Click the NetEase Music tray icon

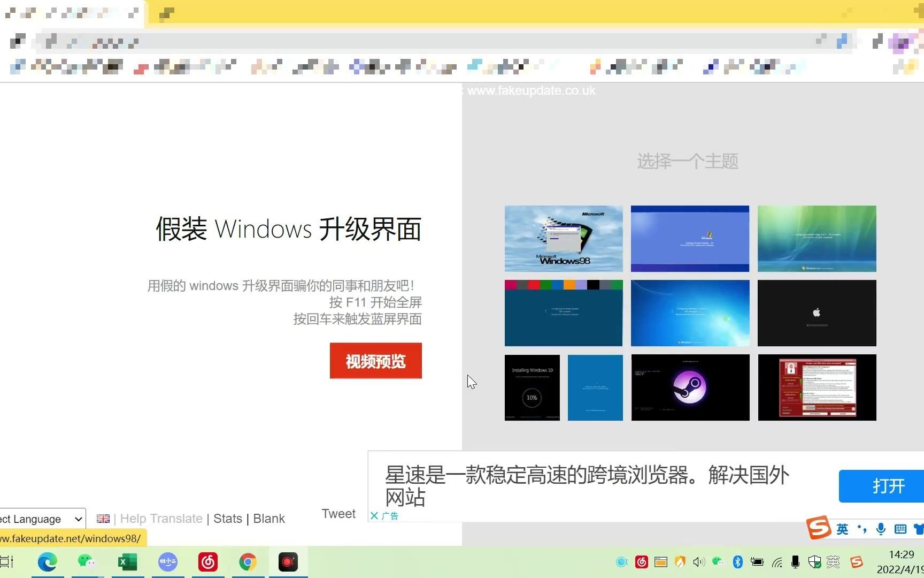[642, 562]
